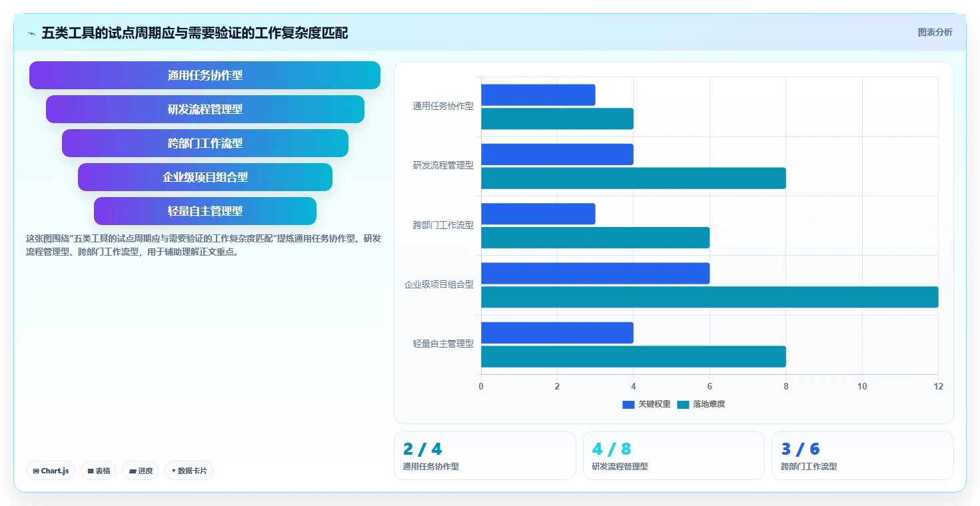Open the 3 / 6 跨部门工作流型 data card
This screenshot has width=980, height=506.
click(863, 455)
